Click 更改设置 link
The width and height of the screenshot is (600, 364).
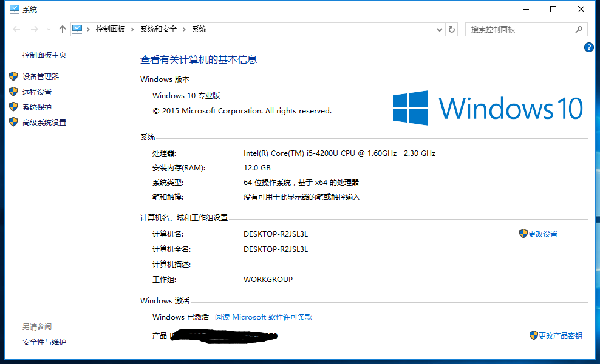click(x=543, y=234)
